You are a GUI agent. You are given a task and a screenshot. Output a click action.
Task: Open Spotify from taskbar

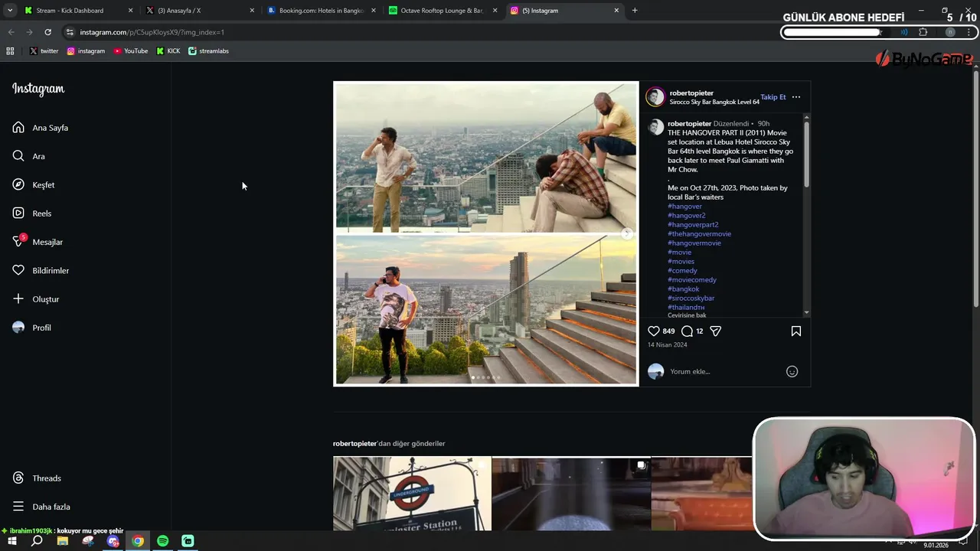[162, 541]
